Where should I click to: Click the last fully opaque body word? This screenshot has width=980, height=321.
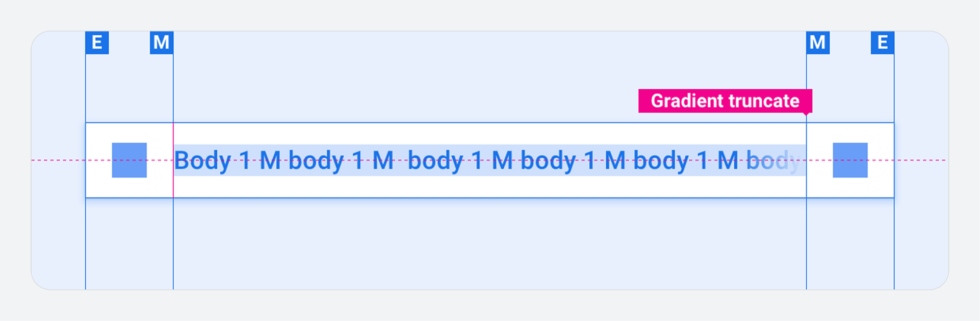(x=661, y=161)
